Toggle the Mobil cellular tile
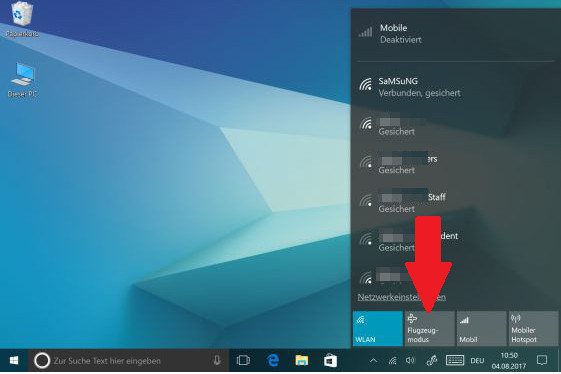 (482, 329)
